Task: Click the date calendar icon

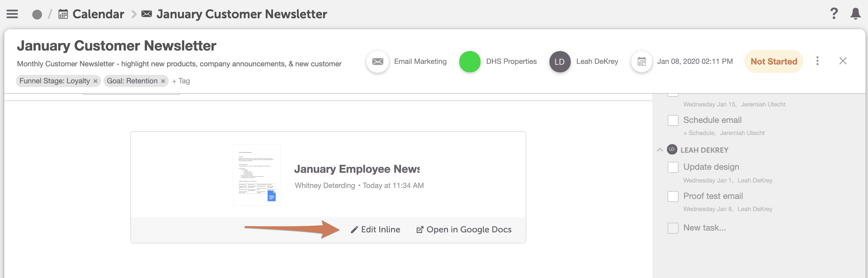Action: click(642, 61)
